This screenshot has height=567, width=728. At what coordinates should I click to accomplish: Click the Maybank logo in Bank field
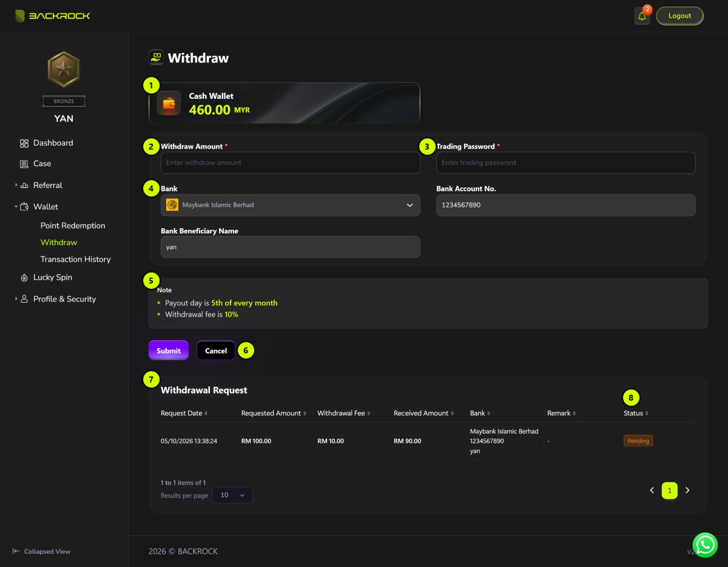(x=172, y=205)
